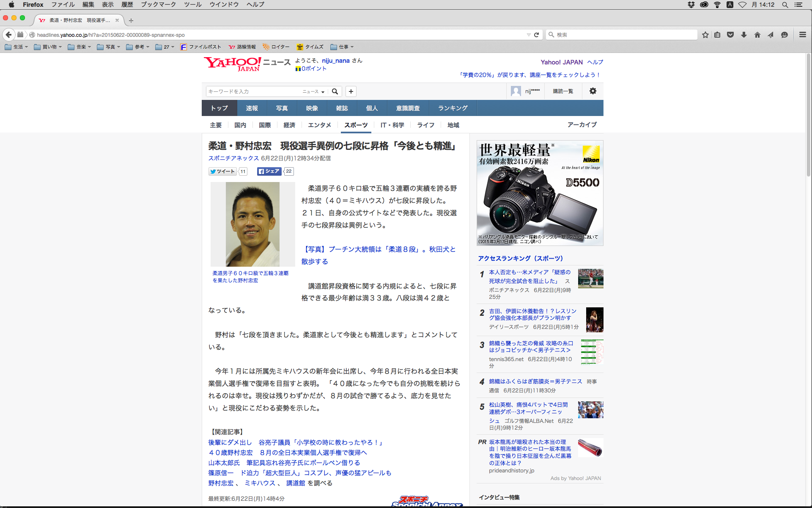
Task: Open the Firefox downloads arrow icon
Action: [743, 35]
